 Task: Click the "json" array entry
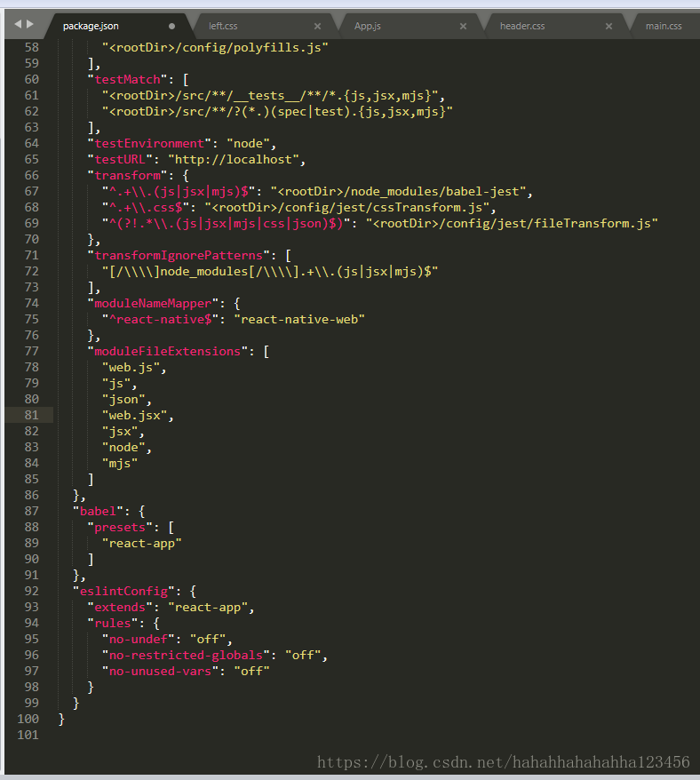point(123,399)
